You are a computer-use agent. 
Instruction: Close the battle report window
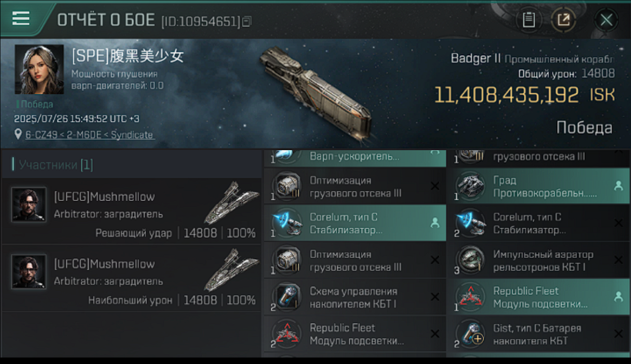pyautogui.click(x=606, y=20)
